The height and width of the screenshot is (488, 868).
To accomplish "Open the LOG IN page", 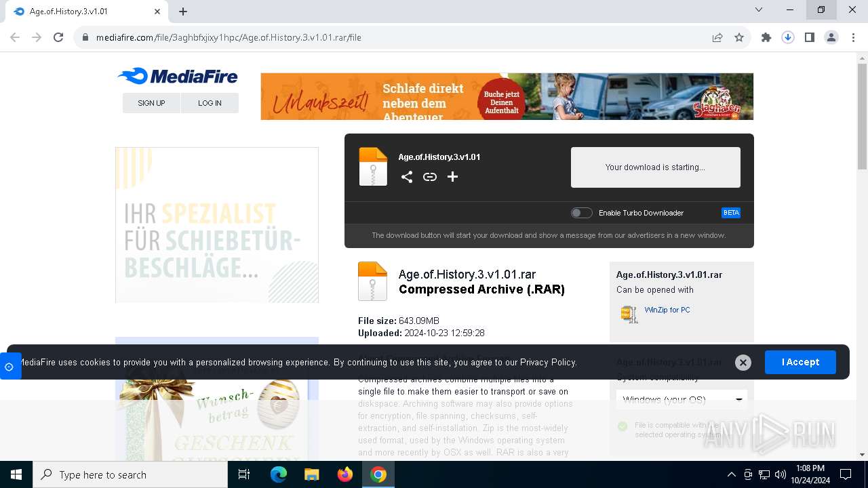I will point(210,103).
